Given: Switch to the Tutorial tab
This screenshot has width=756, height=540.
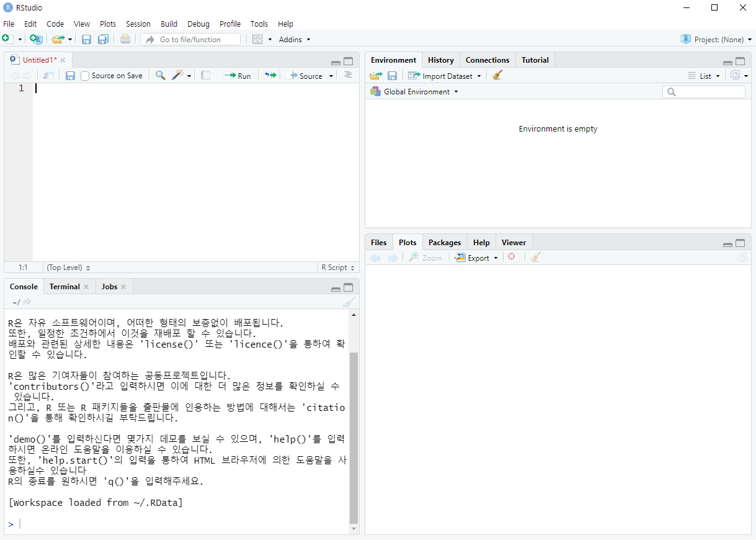Looking at the screenshot, I should pos(535,60).
